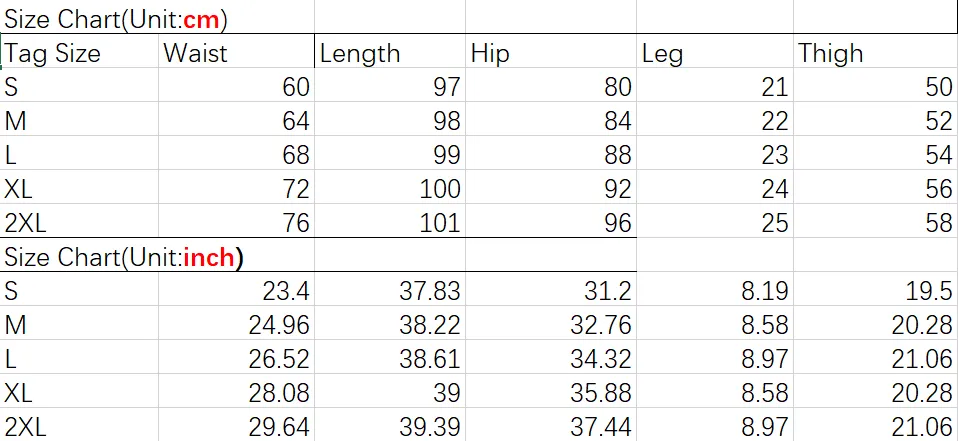
Task: Click the cell with value 19.5
Action: click(x=876, y=289)
